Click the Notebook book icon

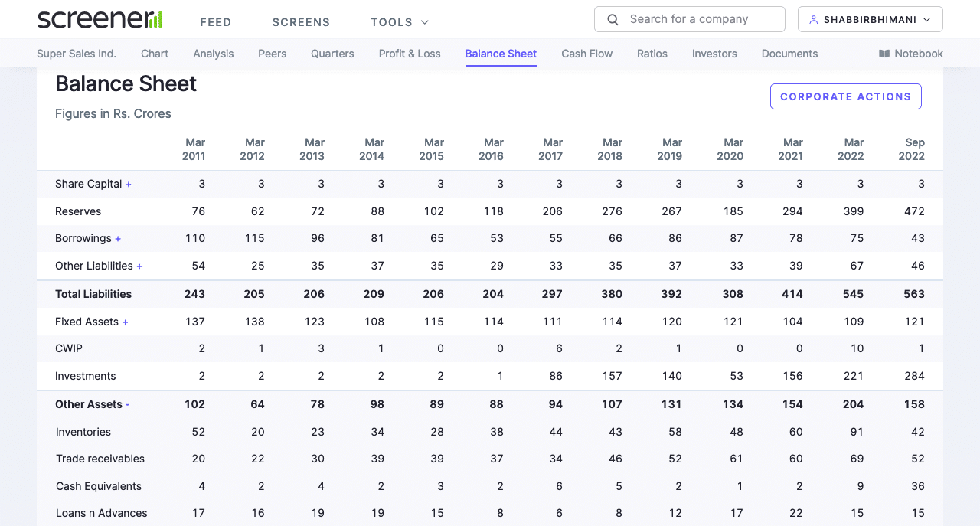pyautogui.click(x=884, y=54)
